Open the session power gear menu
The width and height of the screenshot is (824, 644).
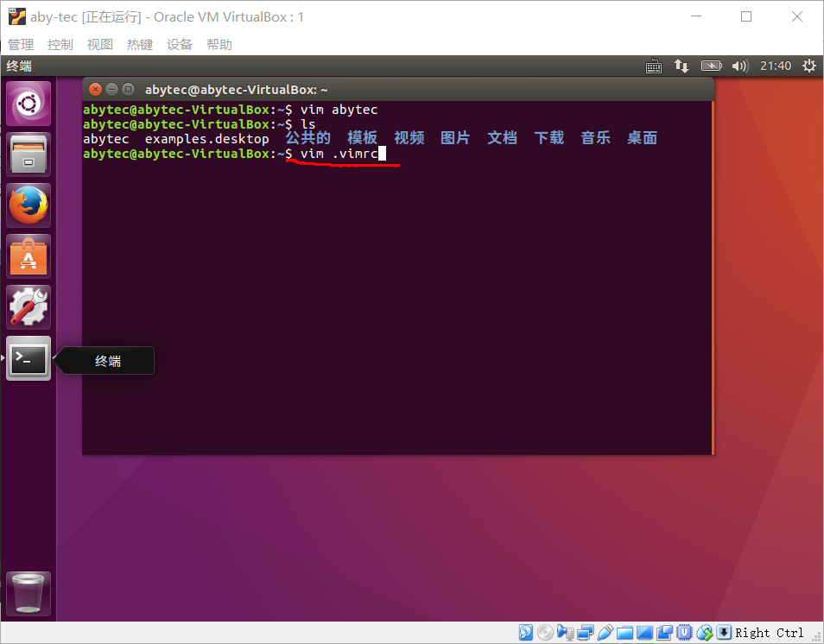coord(809,66)
